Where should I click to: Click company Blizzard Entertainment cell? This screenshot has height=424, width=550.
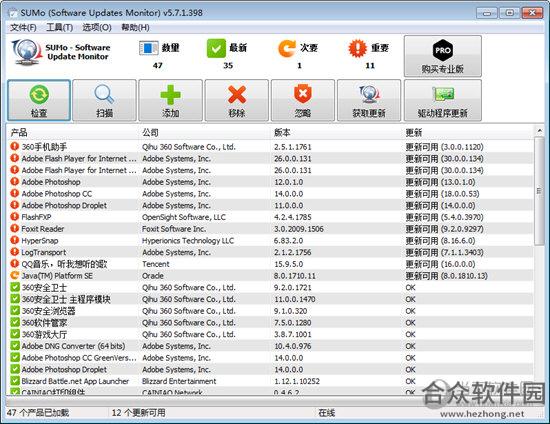click(x=179, y=381)
